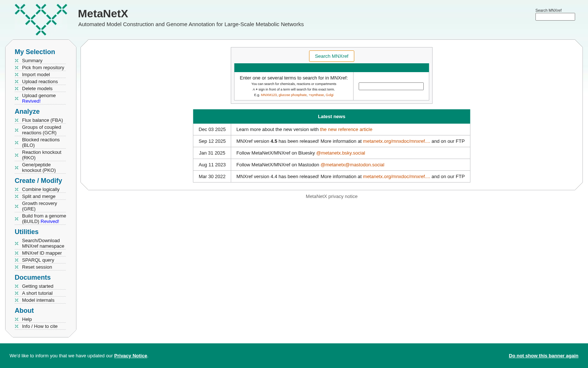Image resolution: width=588 pixels, height=368 pixels.
Task: Click the MetaNetX logo
Action: click(x=41, y=20)
